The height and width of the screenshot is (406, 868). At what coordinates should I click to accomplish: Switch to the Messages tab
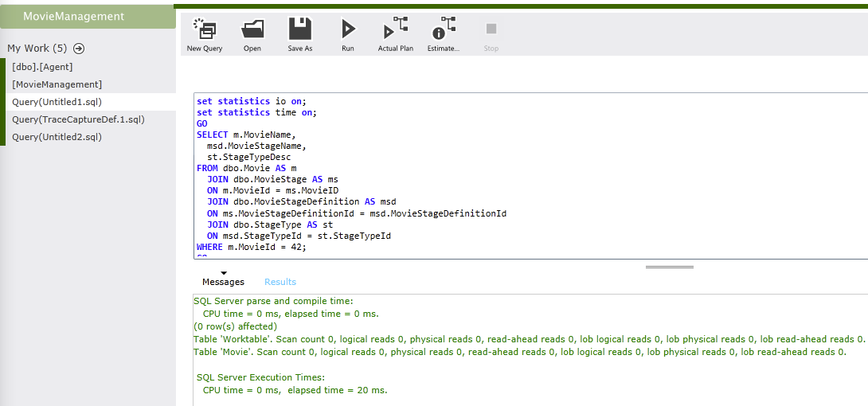point(223,282)
